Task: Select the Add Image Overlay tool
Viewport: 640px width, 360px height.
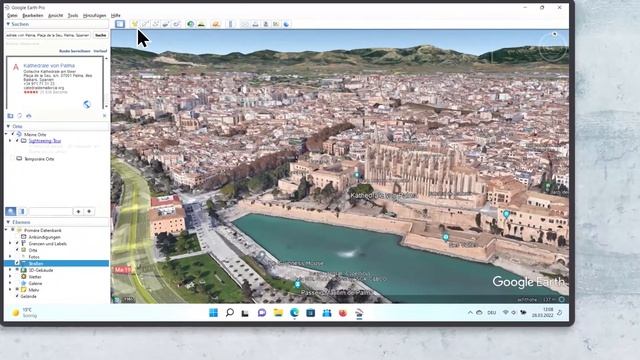Action: pyautogui.click(x=166, y=24)
